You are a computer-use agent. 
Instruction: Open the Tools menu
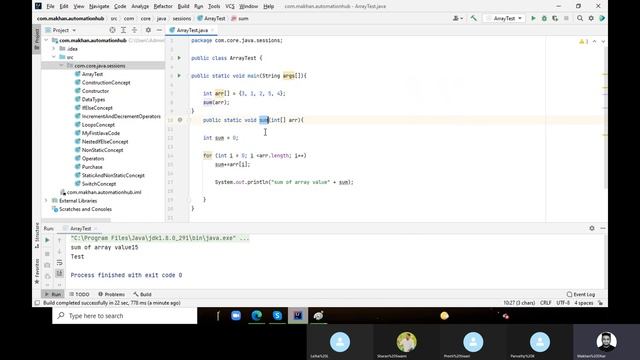(x=214, y=6)
